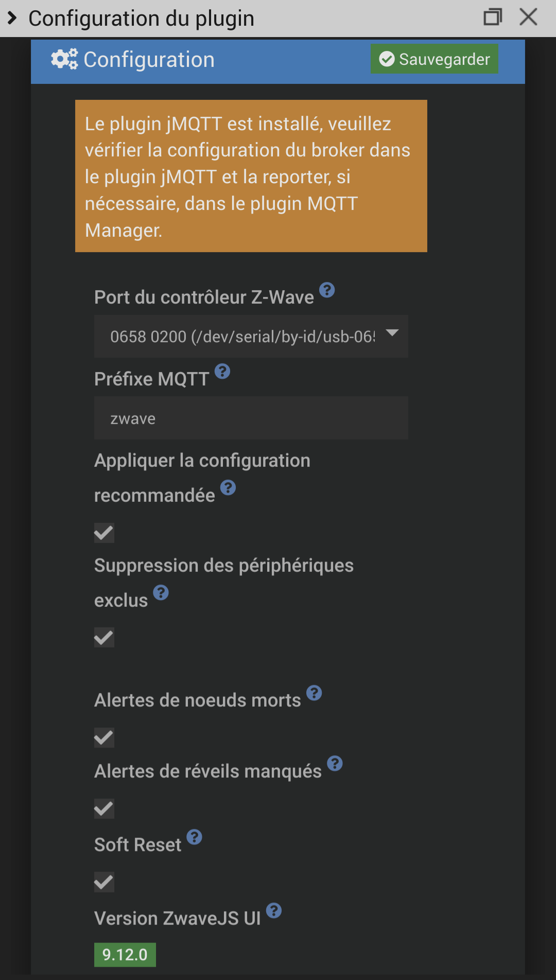Click help icon for Suppression des périphériques exclus
This screenshot has width=556, height=980.
(x=161, y=593)
